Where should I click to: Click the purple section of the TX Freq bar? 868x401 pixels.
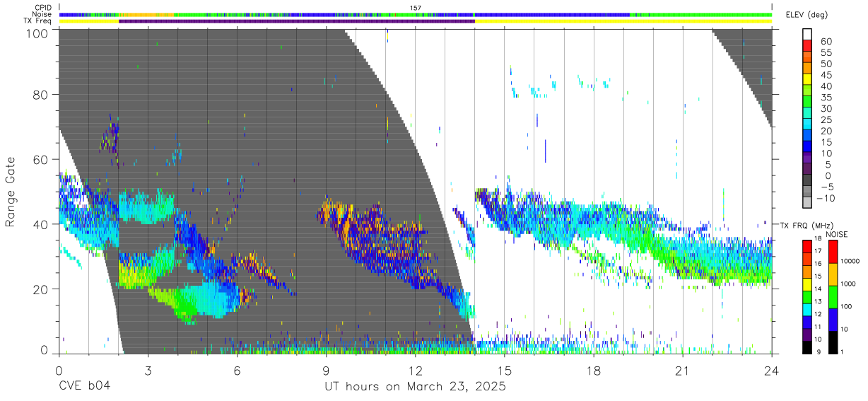coord(297,21)
